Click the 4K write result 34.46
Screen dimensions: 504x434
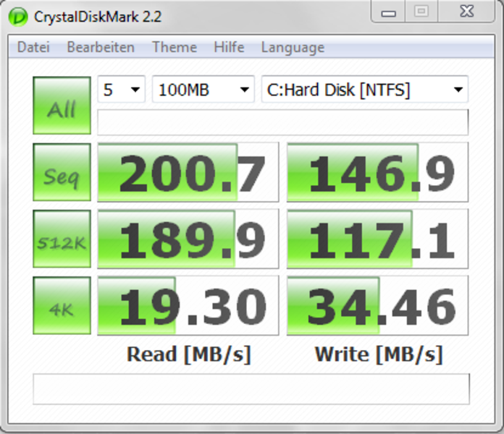(377, 305)
